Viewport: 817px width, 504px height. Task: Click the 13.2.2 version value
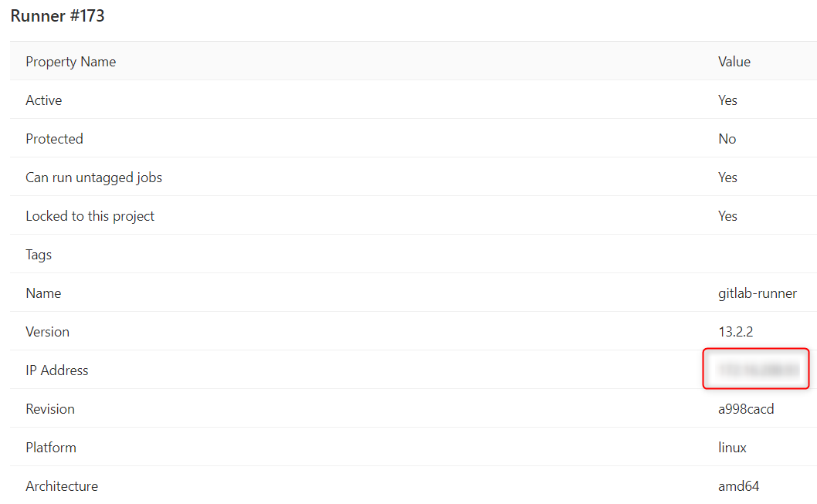point(736,332)
